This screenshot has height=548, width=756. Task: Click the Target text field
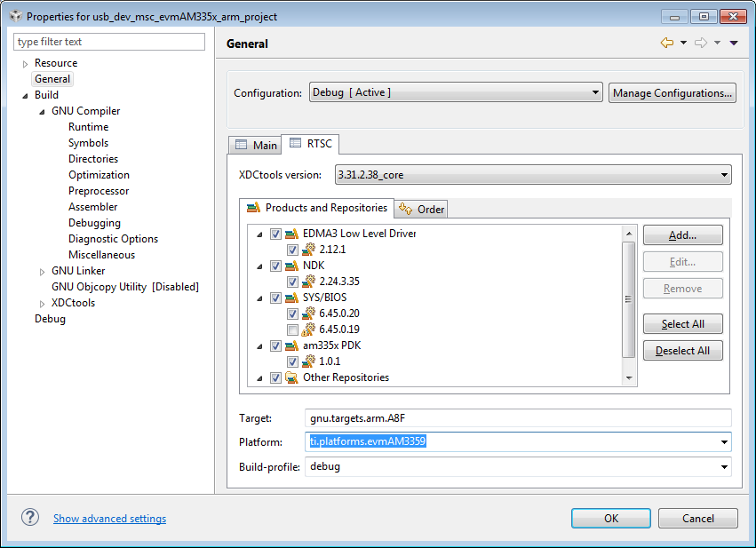[x=518, y=417]
